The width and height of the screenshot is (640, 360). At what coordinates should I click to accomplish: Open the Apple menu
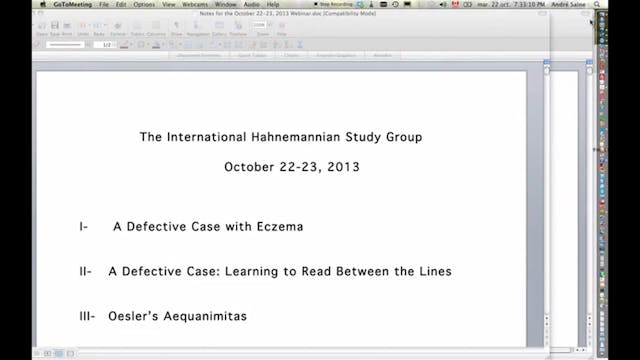(x=43, y=4)
